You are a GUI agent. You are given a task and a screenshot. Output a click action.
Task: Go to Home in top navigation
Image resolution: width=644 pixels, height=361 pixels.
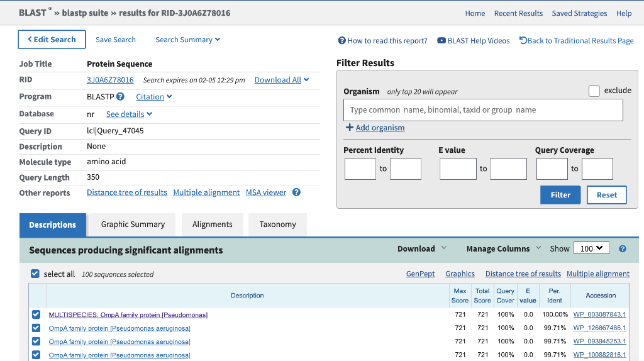pyautogui.click(x=475, y=13)
